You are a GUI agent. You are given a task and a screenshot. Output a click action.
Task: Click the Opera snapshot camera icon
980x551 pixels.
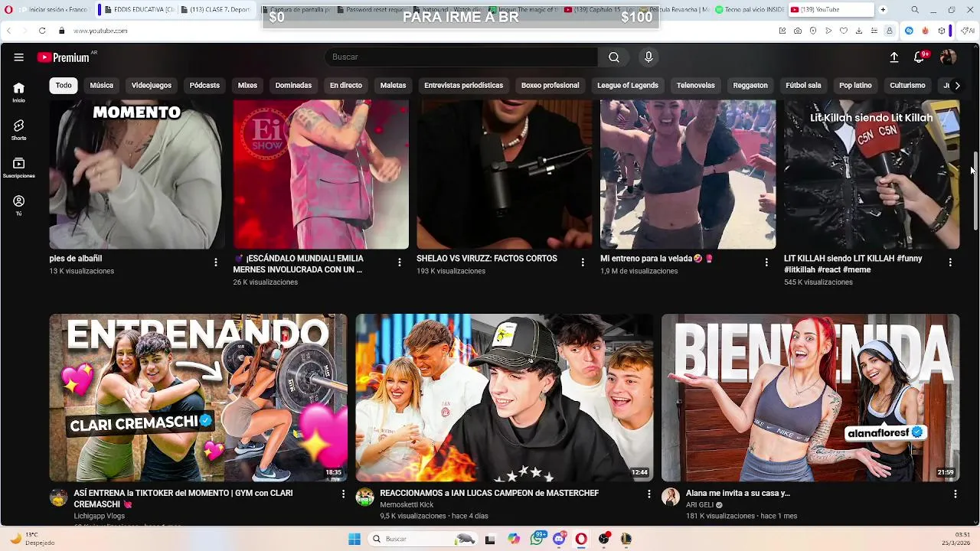point(798,31)
